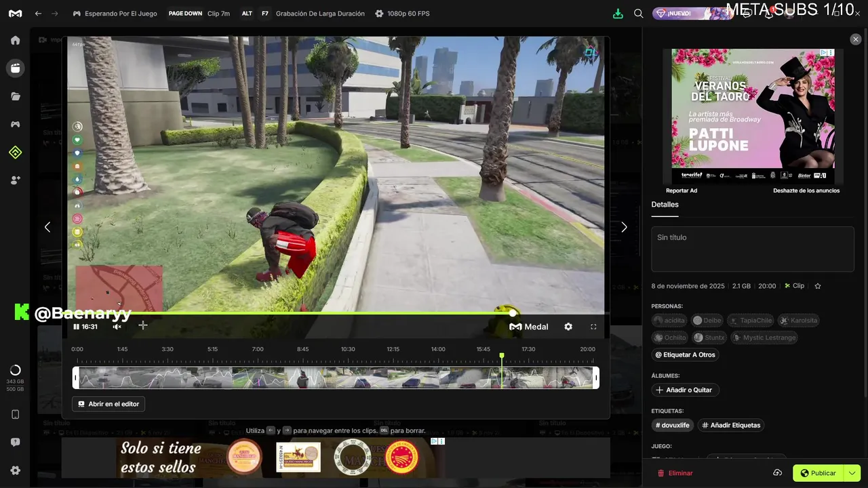Show the next clip with right arrow
868x488 pixels.
coord(624,227)
